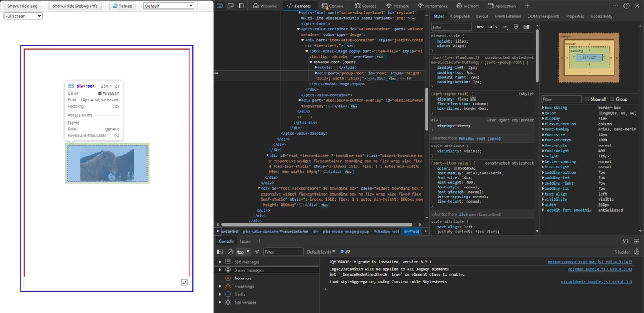Expand the 3 user messages group
The image size is (644, 313).
coord(220,270)
